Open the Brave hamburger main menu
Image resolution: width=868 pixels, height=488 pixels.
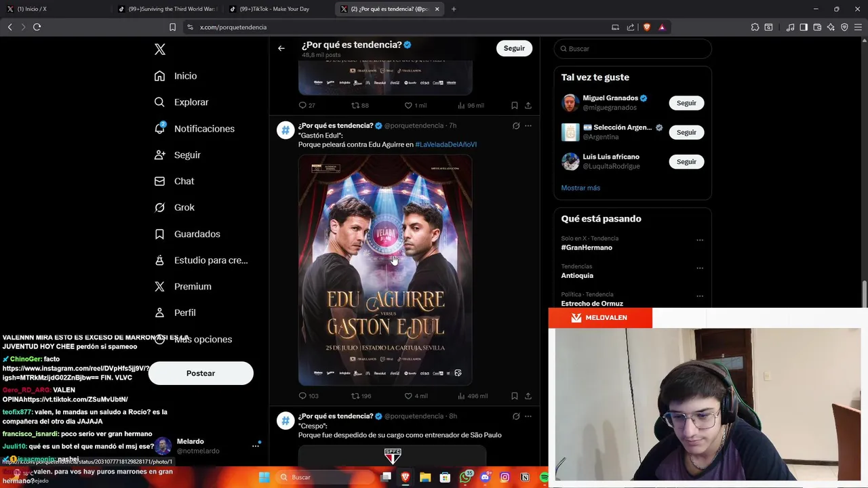[x=858, y=27]
